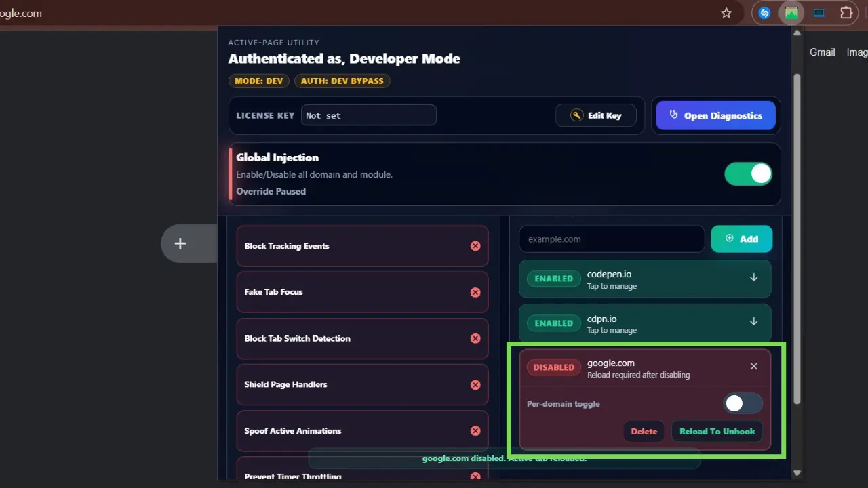Image resolution: width=868 pixels, height=488 pixels.
Task: Click the scrollbar up arrow
Action: point(797,33)
